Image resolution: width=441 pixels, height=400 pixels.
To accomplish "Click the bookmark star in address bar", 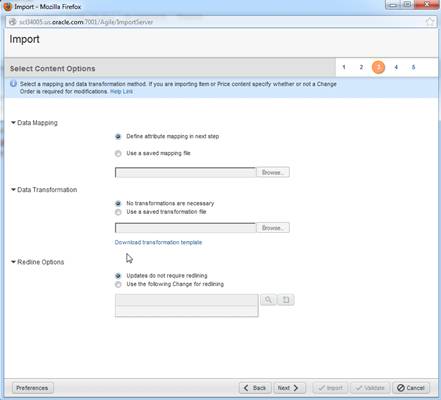I will [x=430, y=22].
